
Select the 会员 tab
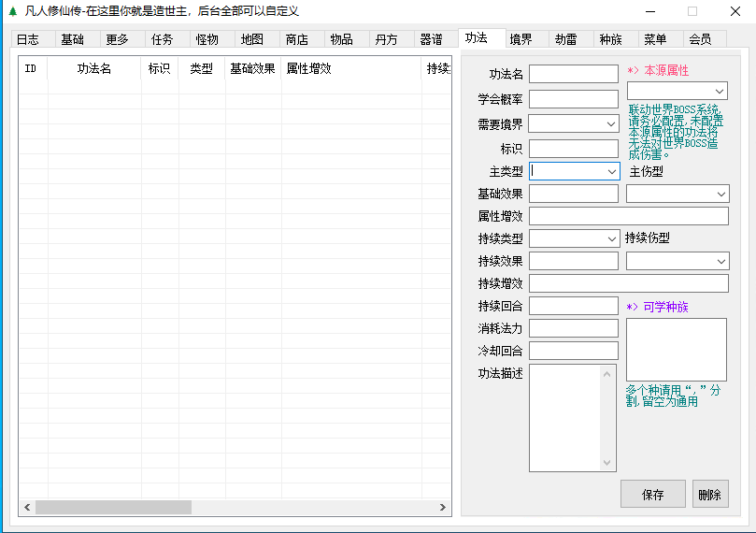(705, 39)
